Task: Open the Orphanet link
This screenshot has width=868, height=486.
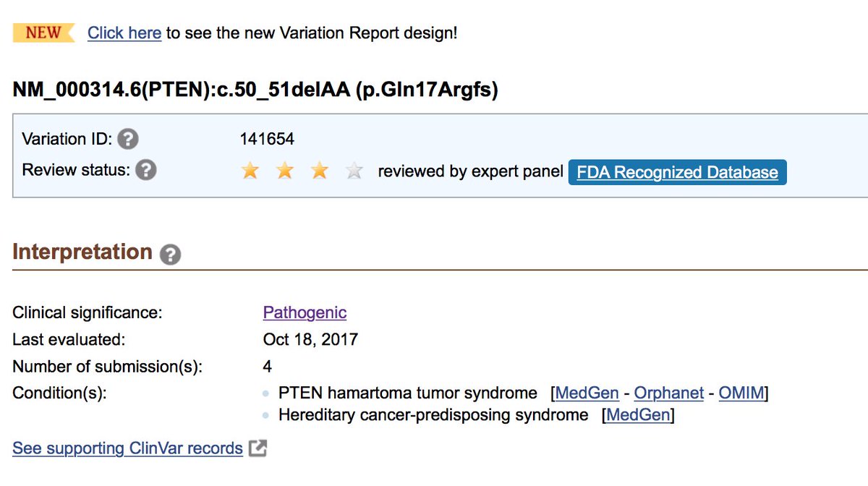Action: (x=668, y=393)
